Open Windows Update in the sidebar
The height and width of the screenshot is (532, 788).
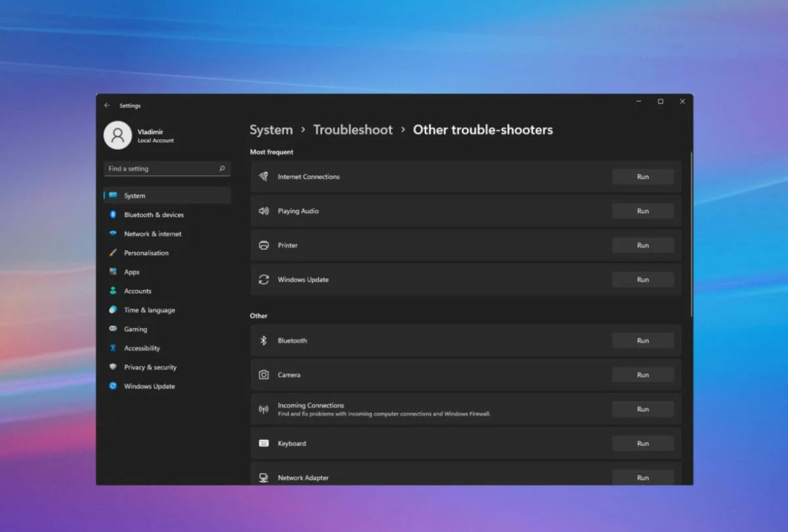[x=167, y=386]
